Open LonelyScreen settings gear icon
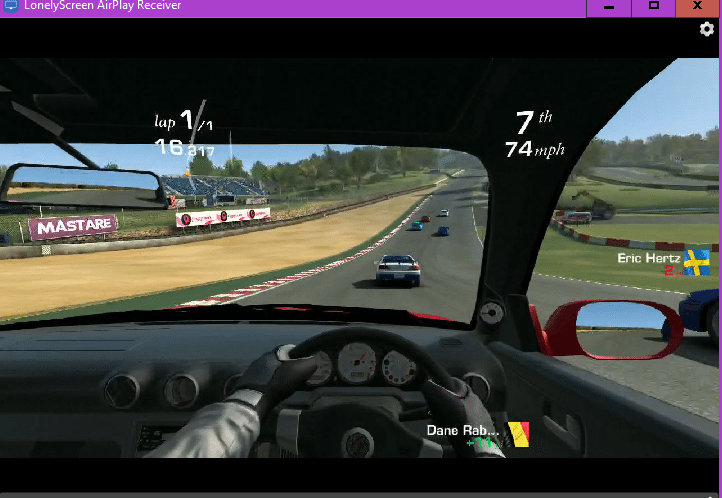722x498 pixels. coord(707,29)
